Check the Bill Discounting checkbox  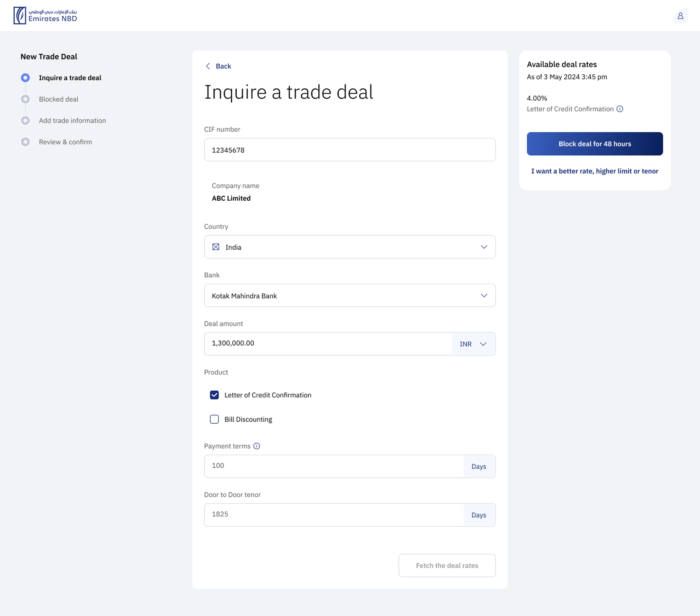(x=214, y=419)
